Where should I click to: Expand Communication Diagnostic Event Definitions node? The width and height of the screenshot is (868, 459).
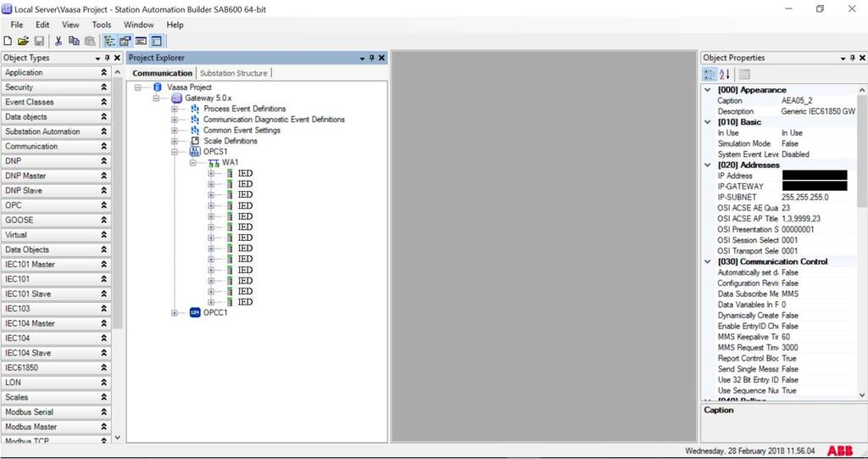point(175,120)
